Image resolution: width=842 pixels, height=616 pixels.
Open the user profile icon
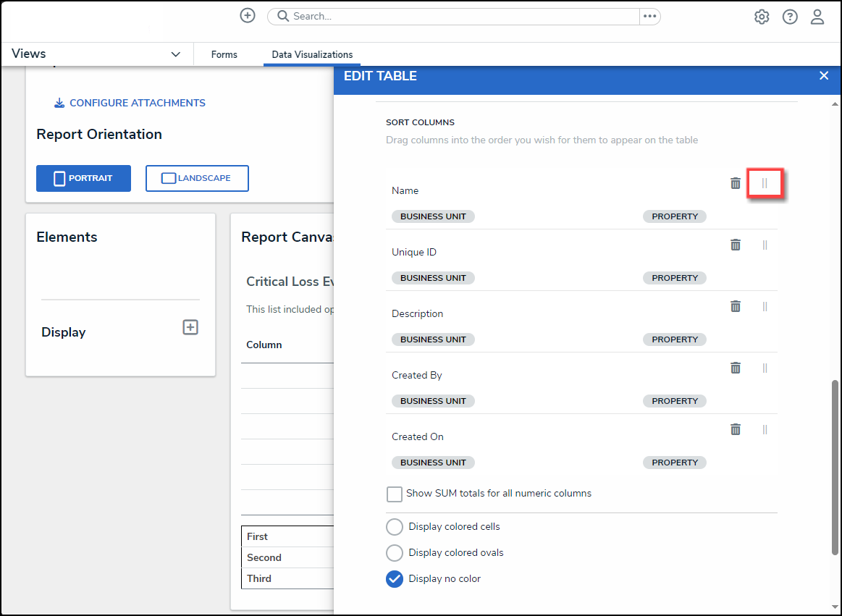(x=817, y=17)
